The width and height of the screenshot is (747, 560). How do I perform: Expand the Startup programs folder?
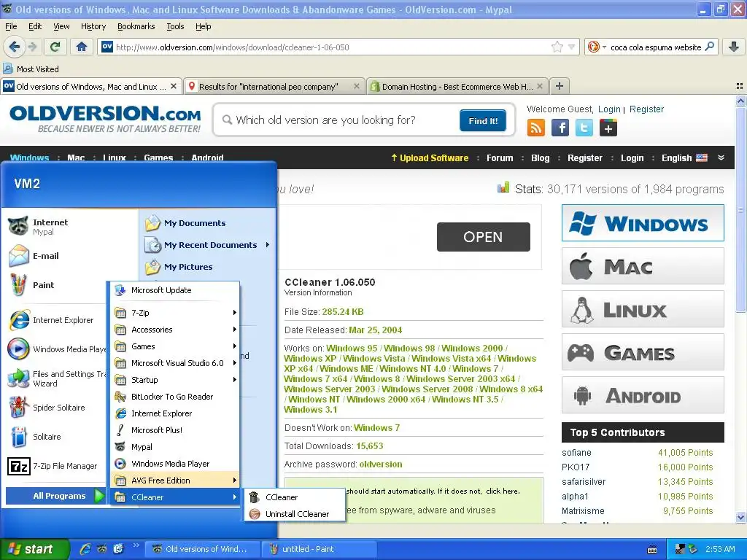click(x=175, y=380)
